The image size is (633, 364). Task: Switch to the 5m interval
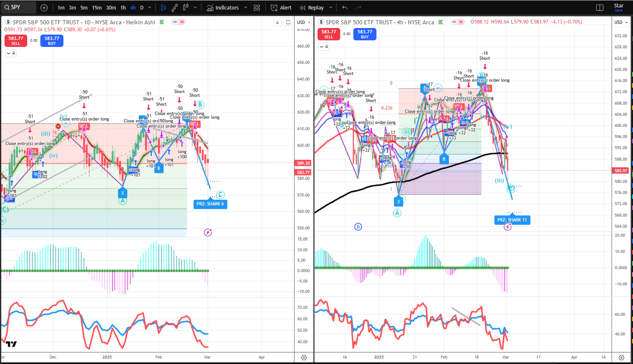pos(84,7)
